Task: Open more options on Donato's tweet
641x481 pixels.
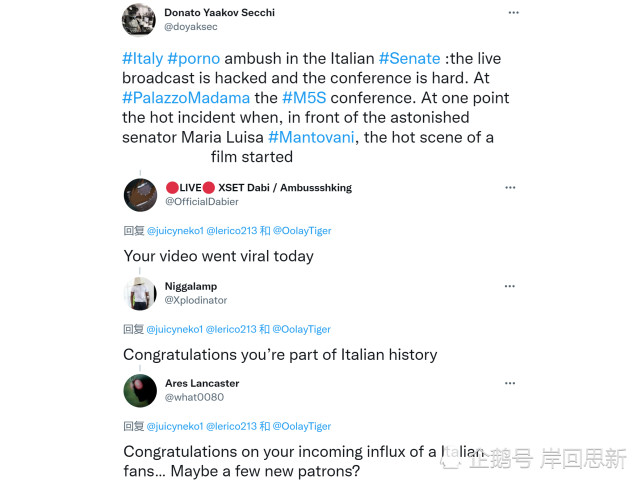Action: tap(513, 13)
